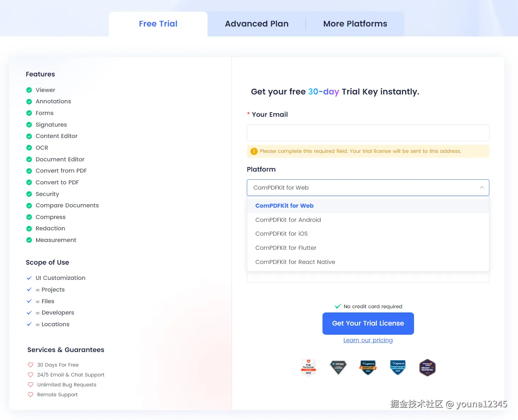Click the Capterra Best Ease of Use badge
Viewport: 518px width, 420px height.
397,368
